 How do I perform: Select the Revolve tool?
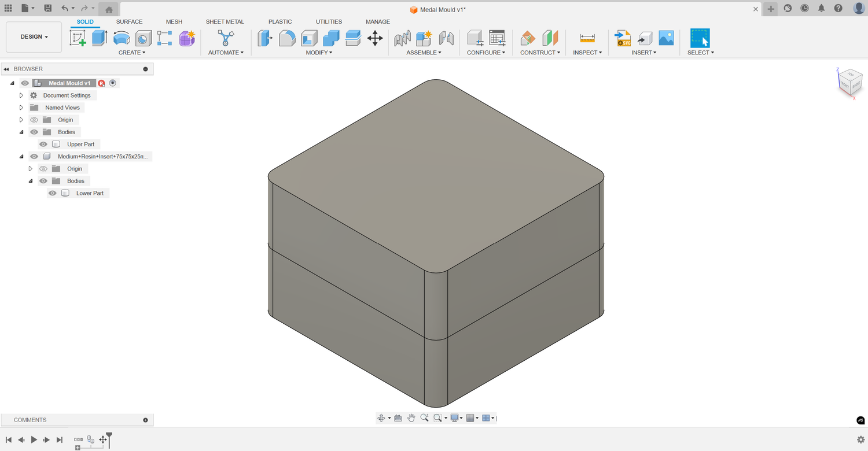coord(122,38)
